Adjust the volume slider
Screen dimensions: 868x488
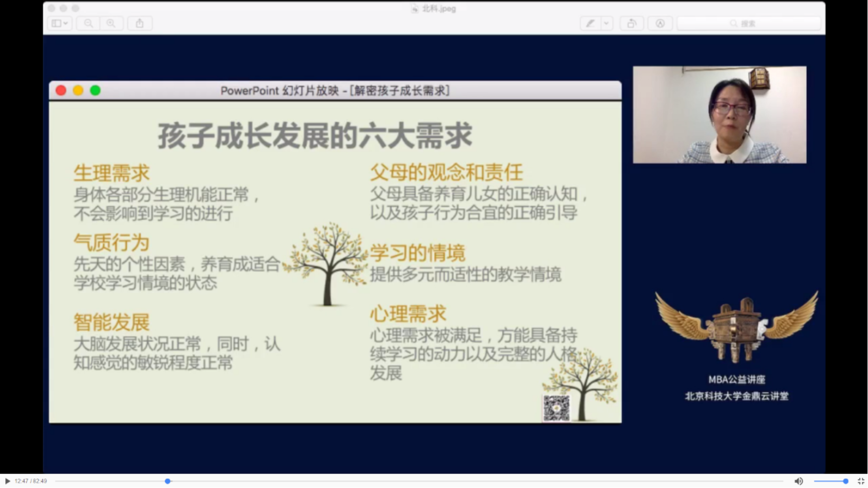[830, 481]
